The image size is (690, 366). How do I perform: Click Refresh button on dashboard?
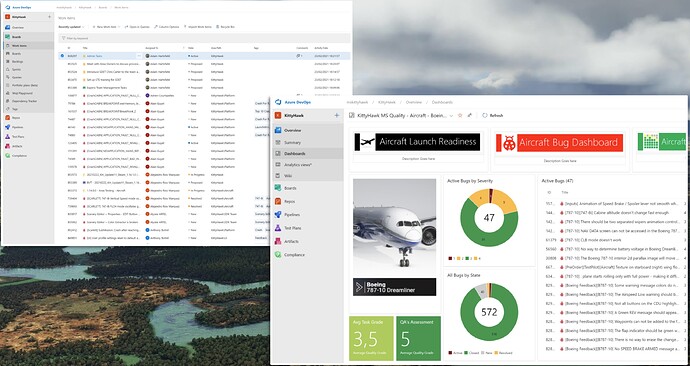tap(493, 116)
